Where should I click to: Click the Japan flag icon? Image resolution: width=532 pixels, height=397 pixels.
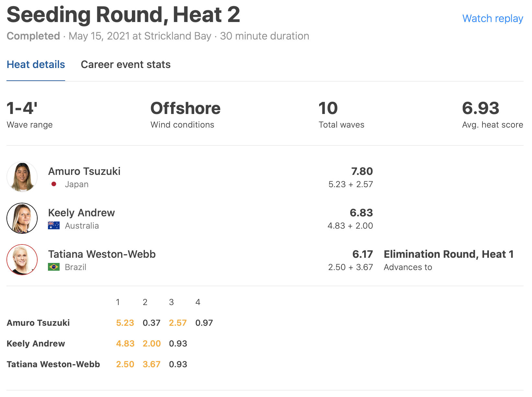54,184
